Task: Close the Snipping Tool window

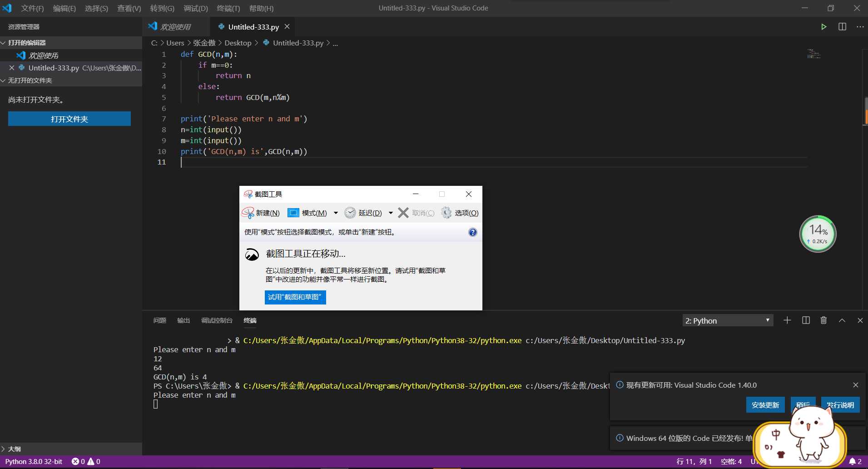Action: click(x=469, y=194)
